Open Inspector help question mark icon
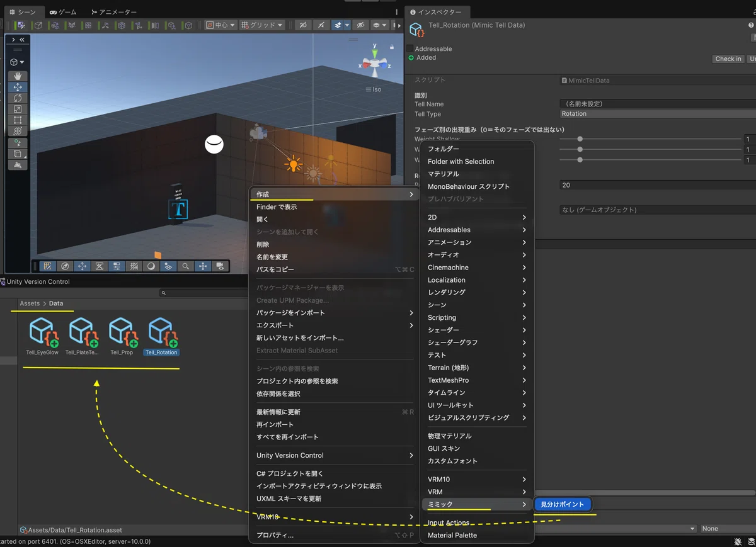The height and width of the screenshot is (547, 756). [751, 25]
